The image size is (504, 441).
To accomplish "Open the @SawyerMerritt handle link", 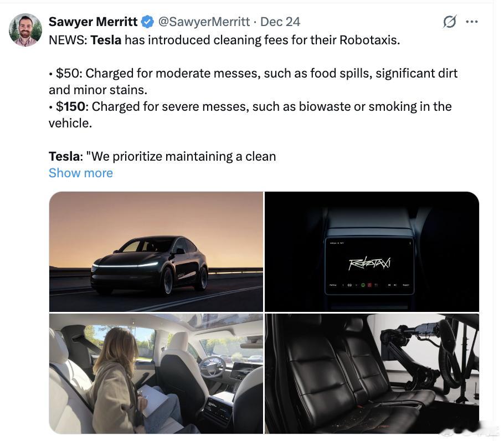I will 204,22.
